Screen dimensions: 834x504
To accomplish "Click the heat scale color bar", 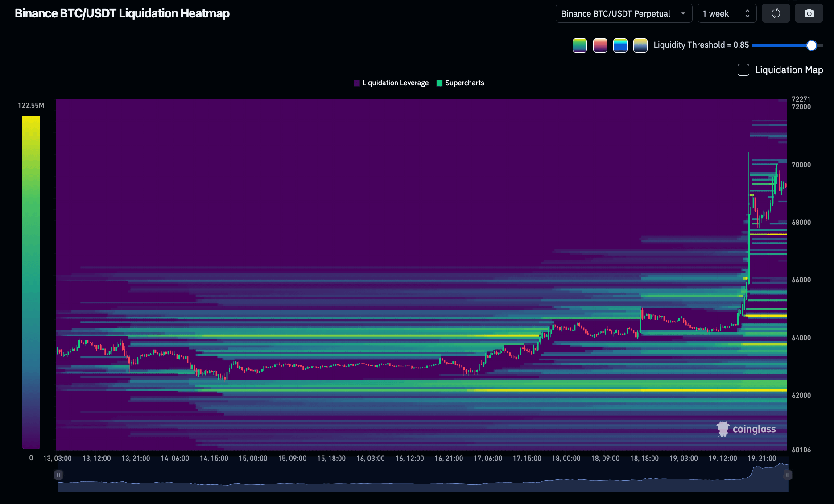I will [31, 282].
